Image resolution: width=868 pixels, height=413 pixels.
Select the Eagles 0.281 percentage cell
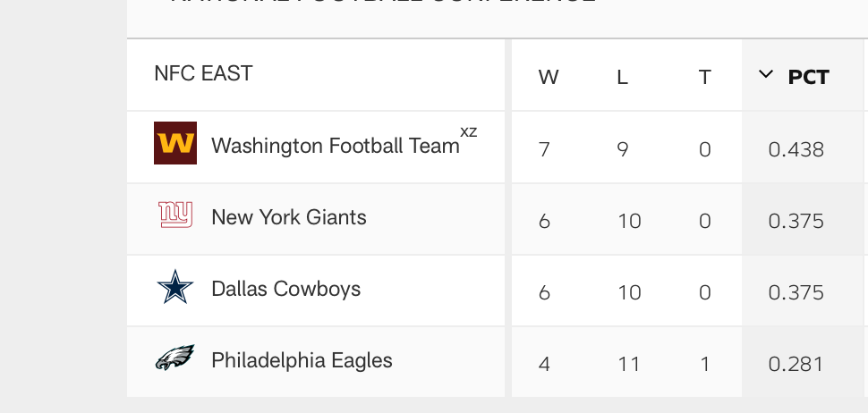click(x=796, y=364)
